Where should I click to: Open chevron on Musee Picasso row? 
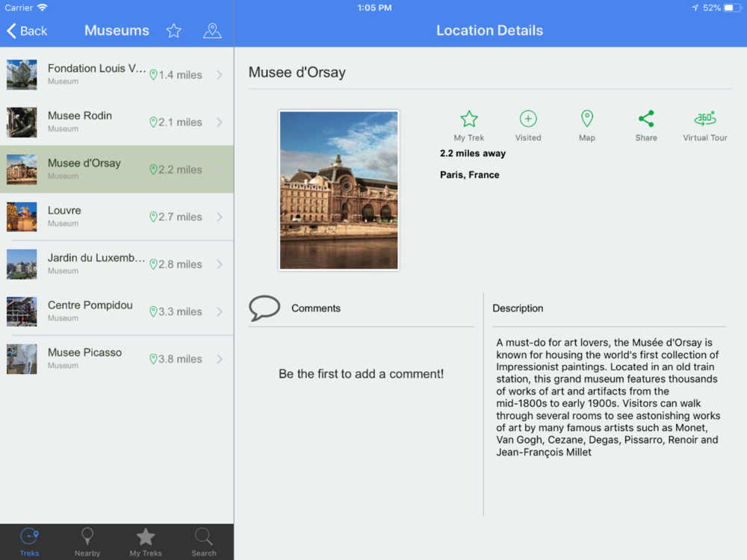(220, 359)
